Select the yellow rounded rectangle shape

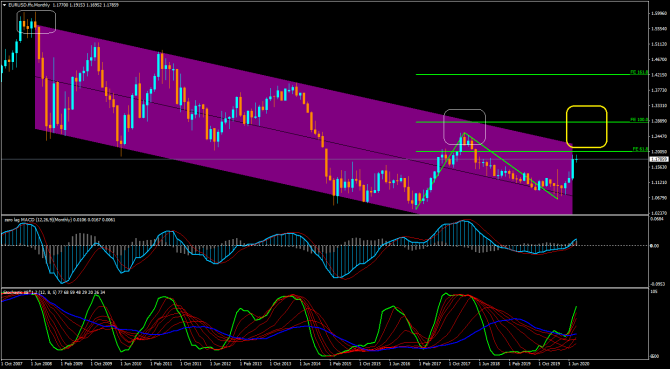tap(587, 127)
